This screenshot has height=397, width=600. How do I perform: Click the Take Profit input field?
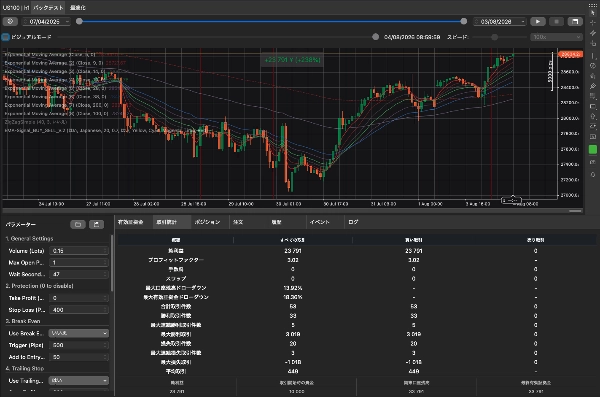pos(79,298)
